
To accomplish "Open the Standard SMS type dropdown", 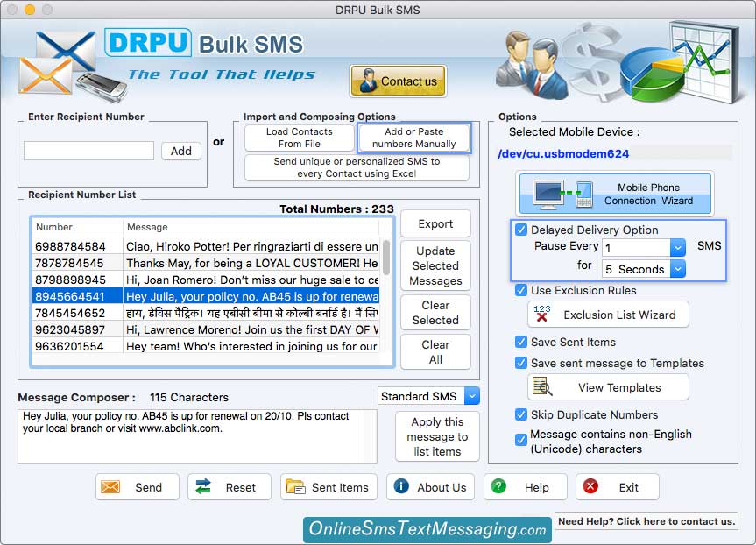I will tap(472, 396).
